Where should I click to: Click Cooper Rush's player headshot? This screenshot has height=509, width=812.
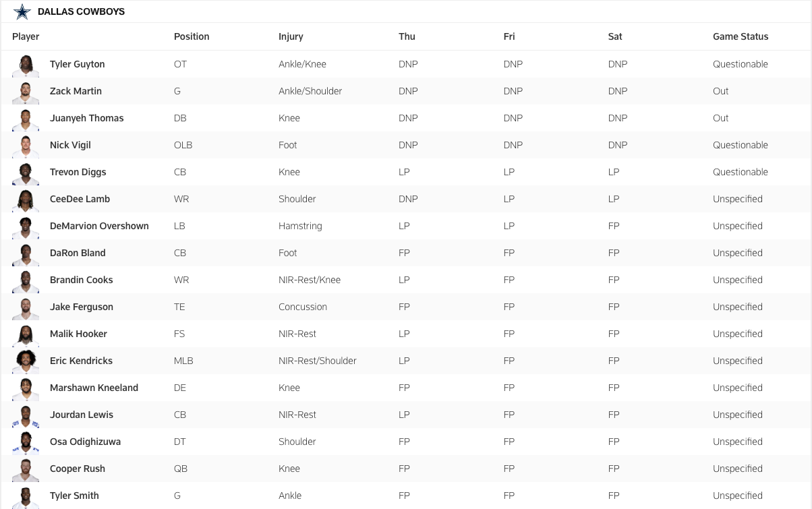[26, 469]
